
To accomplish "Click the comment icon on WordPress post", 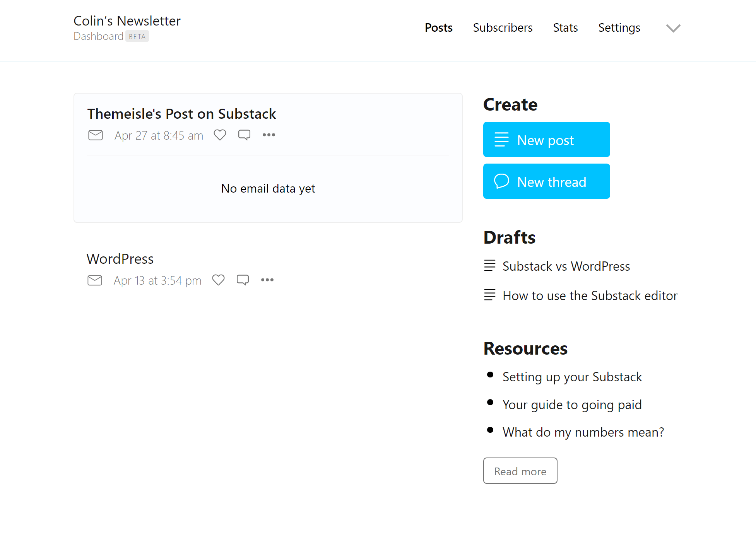I will [243, 280].
